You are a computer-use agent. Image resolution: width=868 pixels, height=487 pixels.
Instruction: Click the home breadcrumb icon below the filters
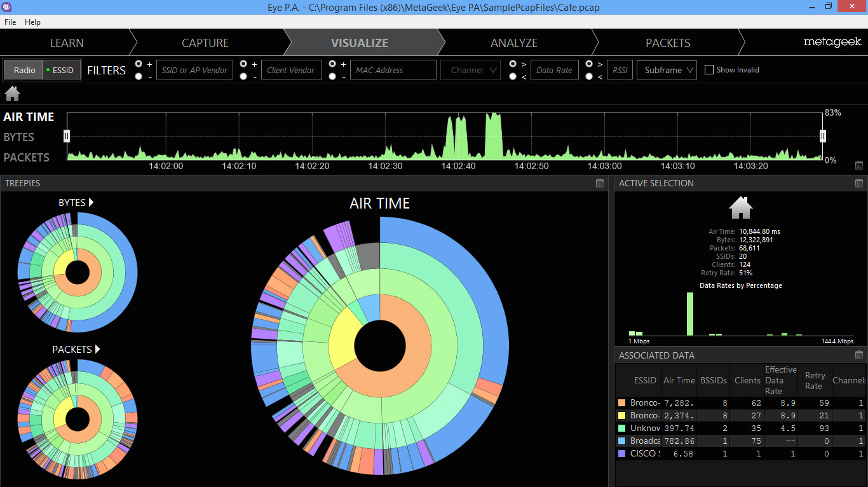pos(12,94)
